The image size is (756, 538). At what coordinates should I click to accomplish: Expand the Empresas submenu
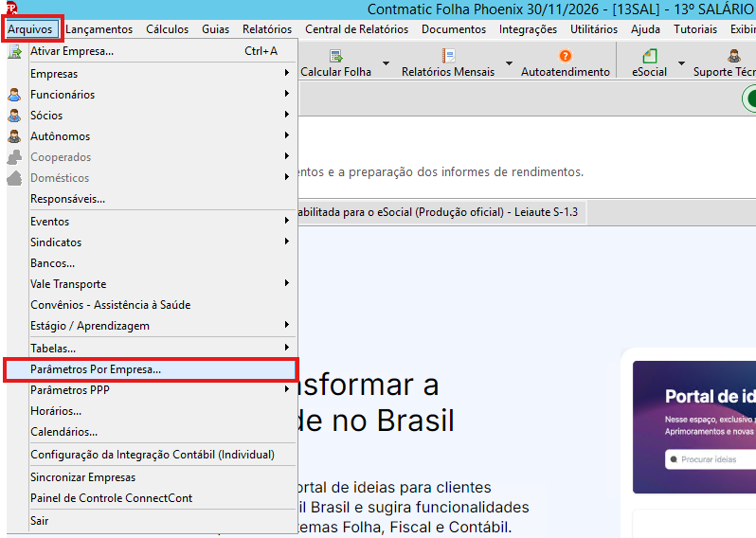287,73
